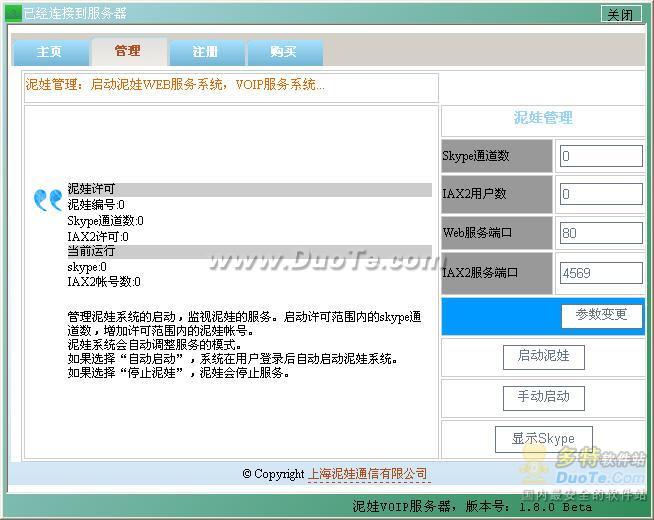Viewport: 654px width, 520px height.
Task: Go to the 购买 tab
Action: point(284,52)
